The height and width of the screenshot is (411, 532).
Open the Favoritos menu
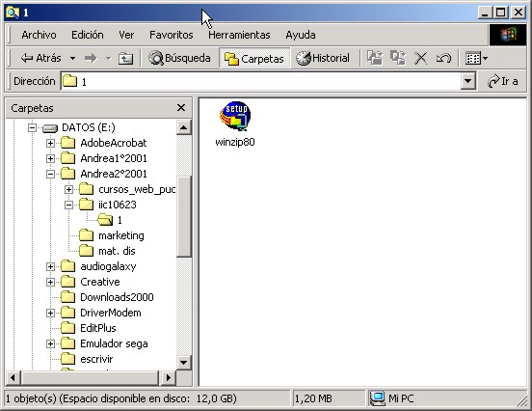[172, 35]
